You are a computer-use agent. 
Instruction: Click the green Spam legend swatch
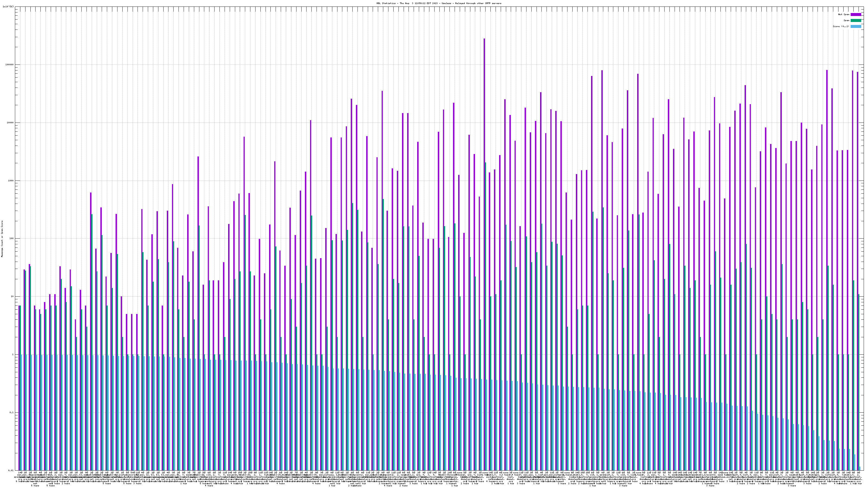[x=856, y=21]
